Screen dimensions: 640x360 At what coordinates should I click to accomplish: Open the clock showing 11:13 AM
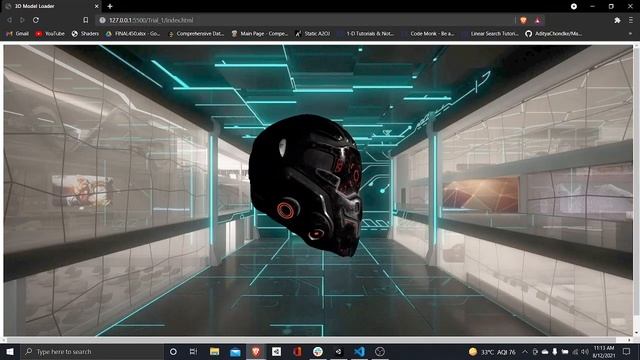[604, 351]
